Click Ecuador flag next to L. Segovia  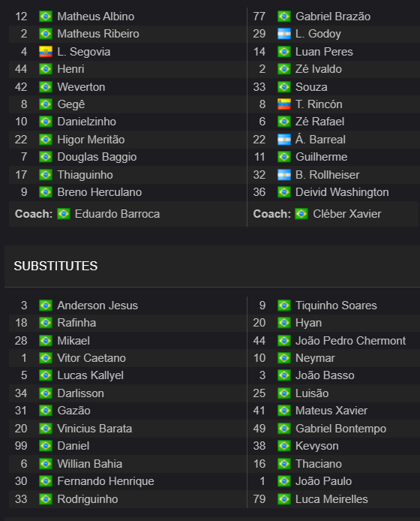coord(46,52)
